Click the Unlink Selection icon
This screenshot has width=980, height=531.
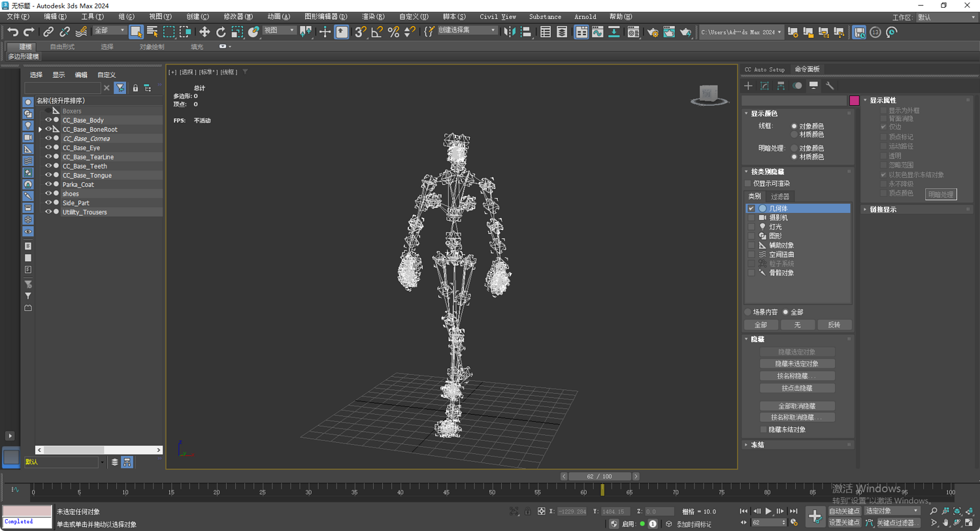(x=65, y=32)
